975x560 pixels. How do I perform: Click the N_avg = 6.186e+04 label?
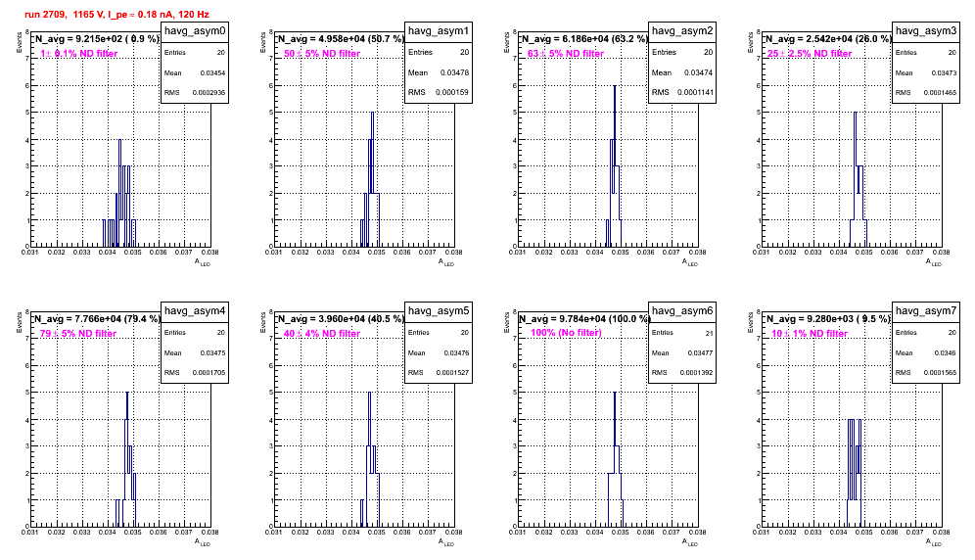[x=584, y=38]
